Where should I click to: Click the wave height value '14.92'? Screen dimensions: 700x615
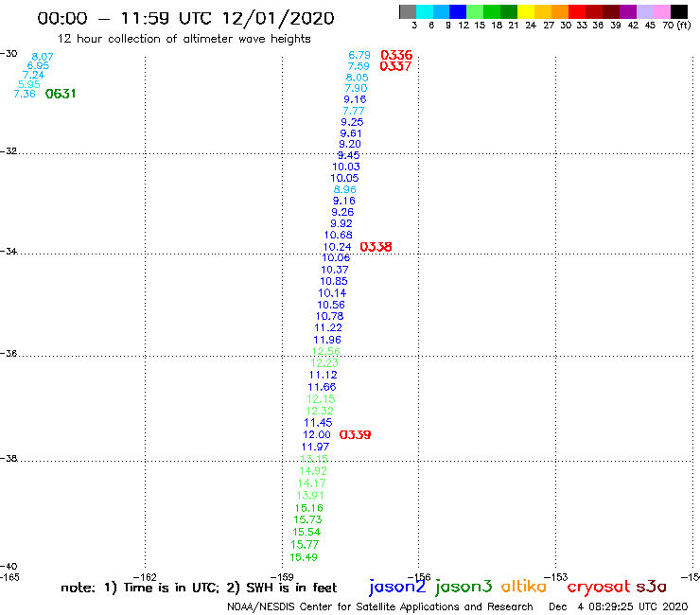313,471
